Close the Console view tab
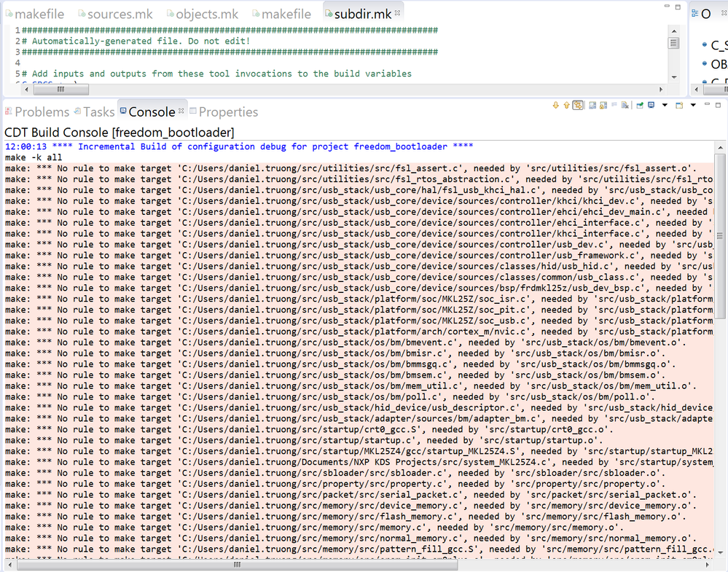This screenshot has width=728, height=572. pos(181,111)
